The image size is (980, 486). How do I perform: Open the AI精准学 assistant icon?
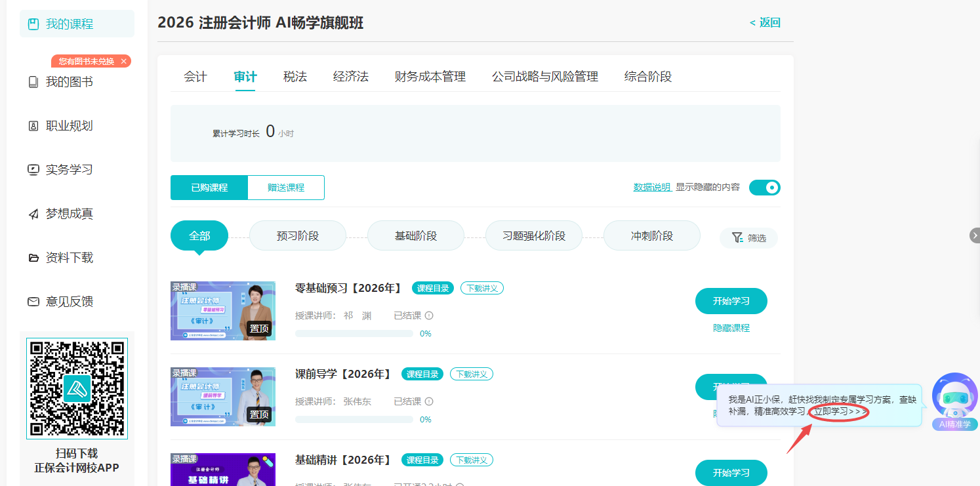point(954,399)
